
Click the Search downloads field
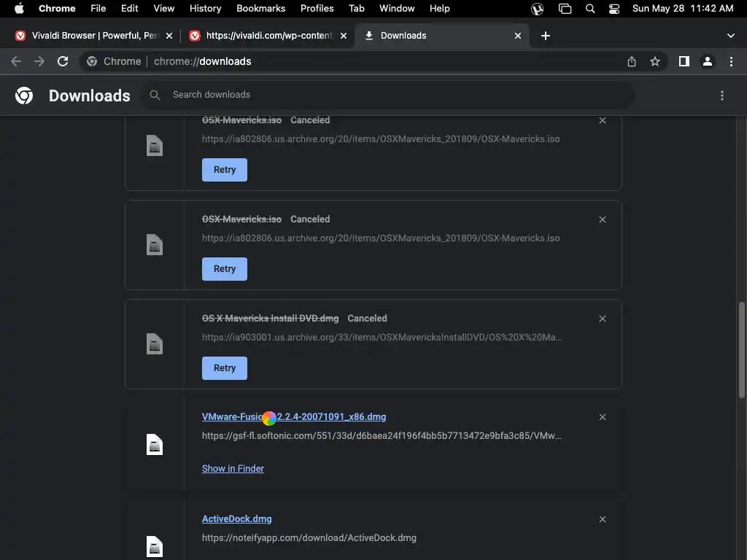tap(387, 95)
